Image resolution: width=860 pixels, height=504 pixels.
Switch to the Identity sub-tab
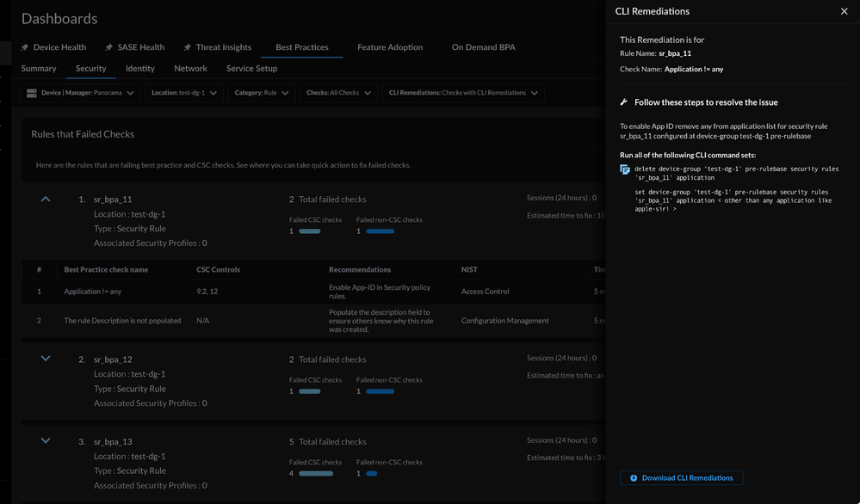(x=140, y=68)
